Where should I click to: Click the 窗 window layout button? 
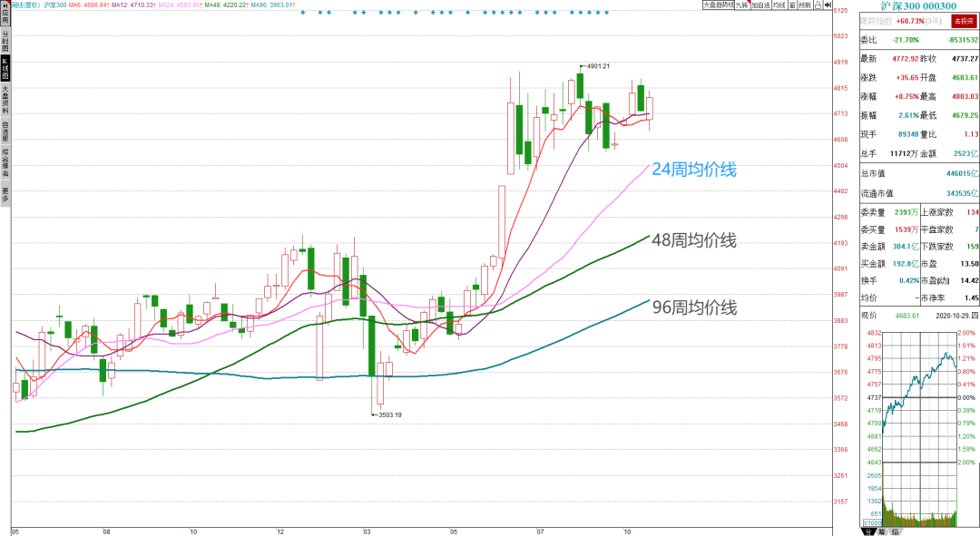(x=792, y=5)
